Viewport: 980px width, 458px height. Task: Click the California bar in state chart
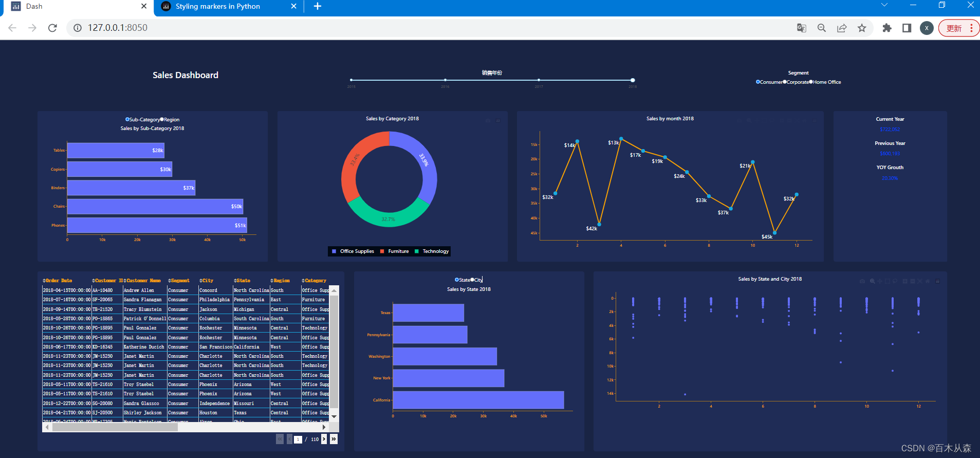(478, 400)
